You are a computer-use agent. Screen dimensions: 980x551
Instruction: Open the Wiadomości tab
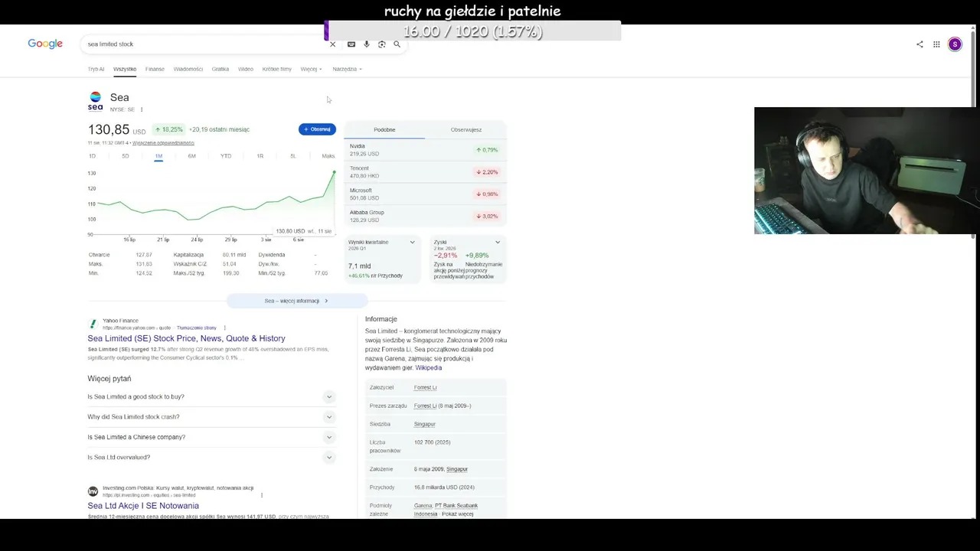click(x=188, y=69)
